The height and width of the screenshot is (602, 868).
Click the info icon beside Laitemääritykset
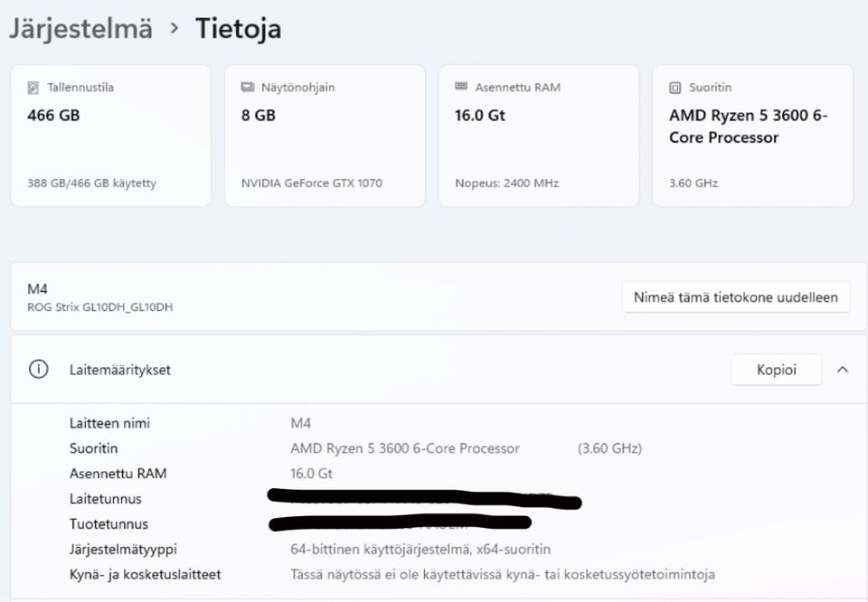tap(38, 370)
